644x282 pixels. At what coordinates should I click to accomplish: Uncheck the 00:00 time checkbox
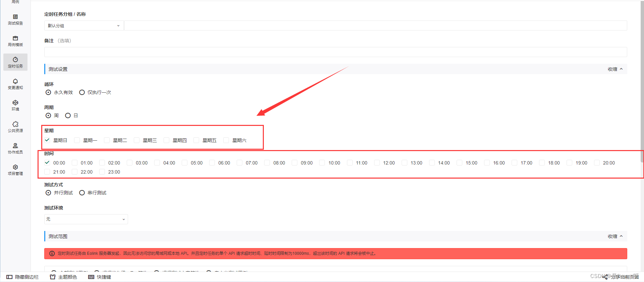(x=47, y=162)
